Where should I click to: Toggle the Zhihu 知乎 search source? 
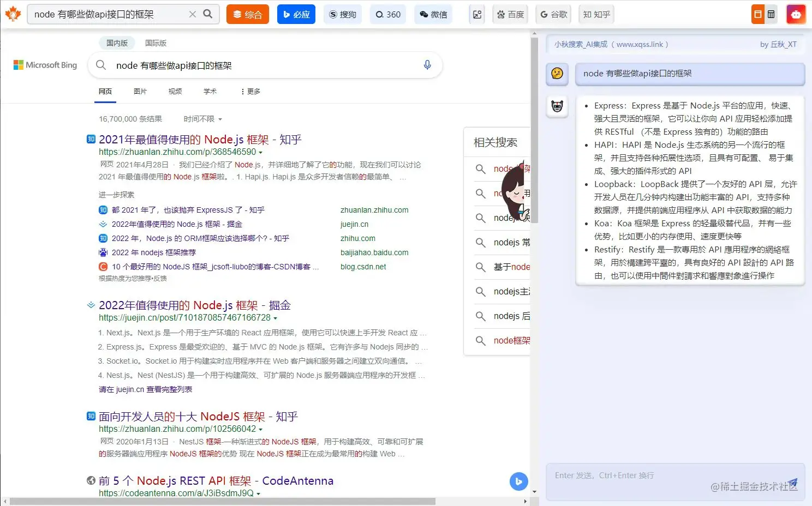596,14
